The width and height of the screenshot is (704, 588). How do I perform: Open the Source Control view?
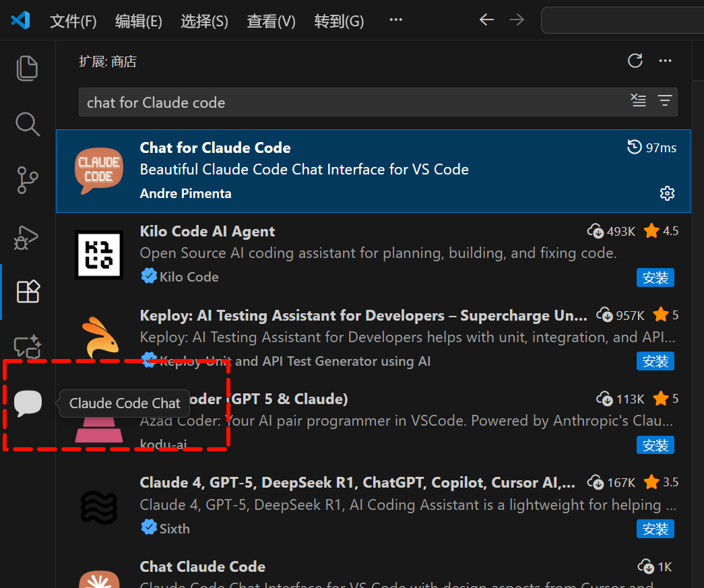pyautogui.click(x=28, y=180)
